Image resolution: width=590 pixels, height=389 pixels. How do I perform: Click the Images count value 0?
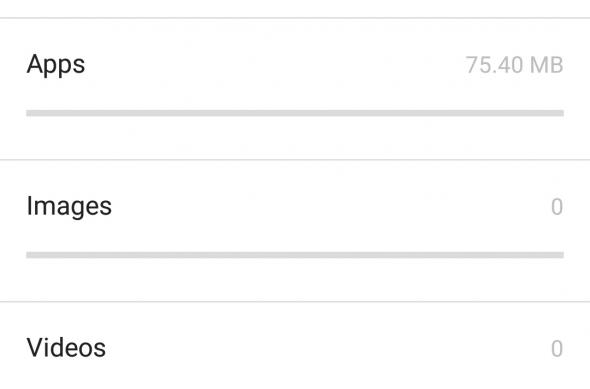(x=557, y=207)
